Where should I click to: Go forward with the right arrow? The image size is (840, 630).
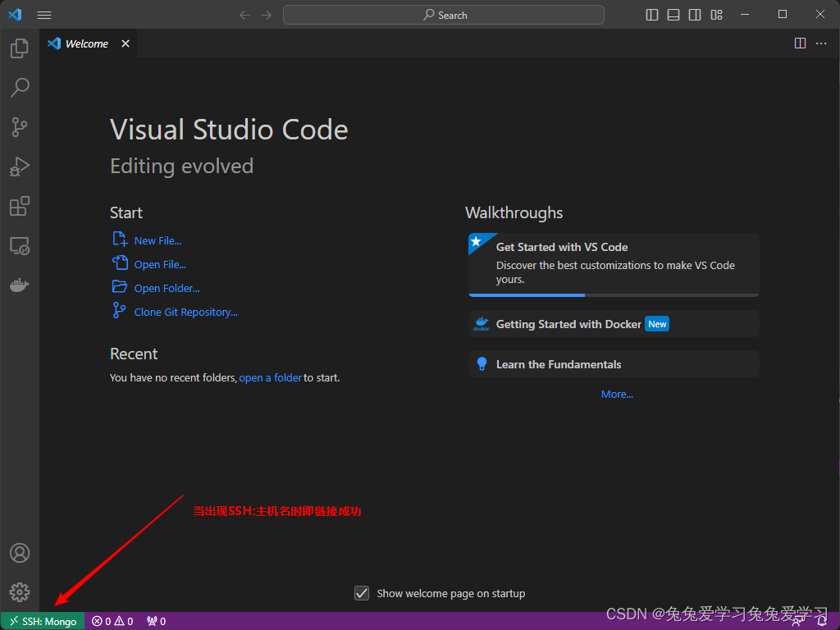267,15
